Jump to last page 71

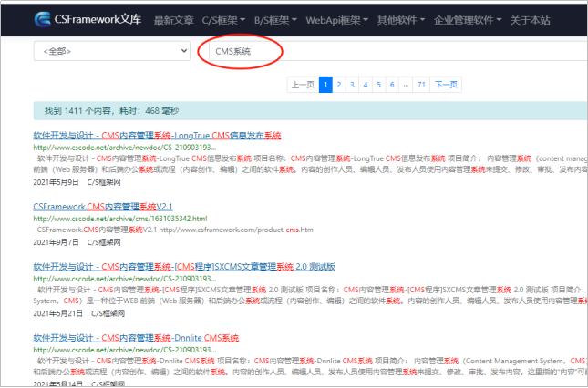[421, 85]
